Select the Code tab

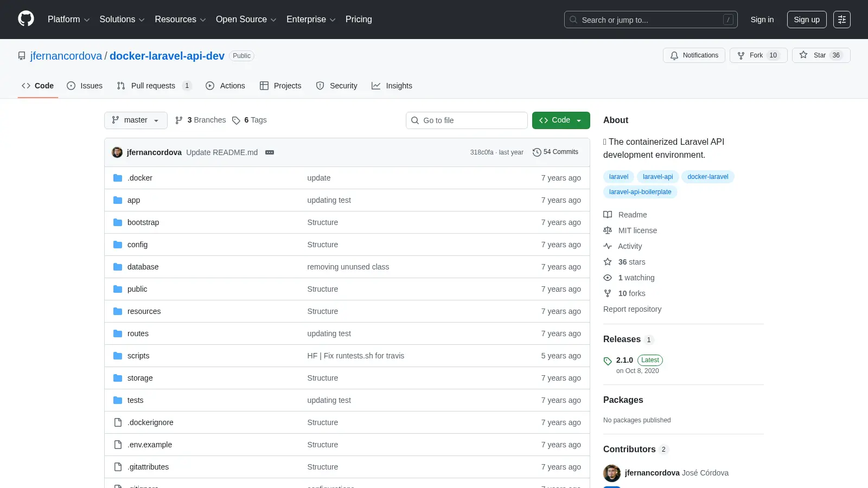tap(38, 86)
